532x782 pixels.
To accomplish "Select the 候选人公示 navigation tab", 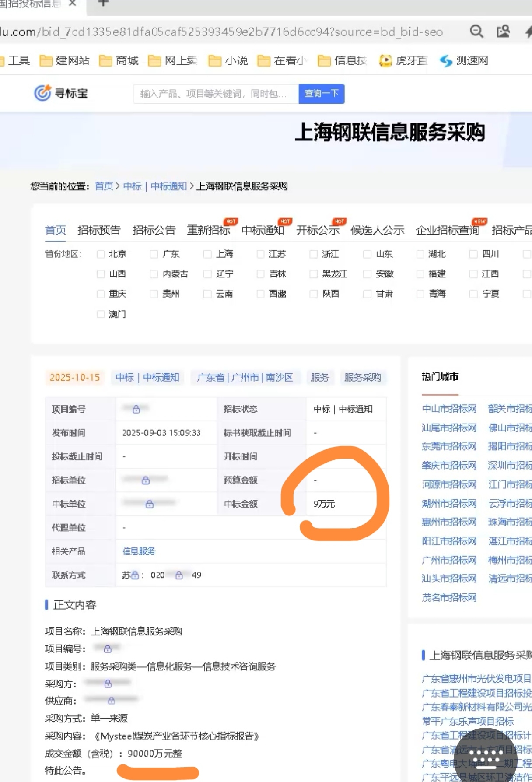I will 378,230.
